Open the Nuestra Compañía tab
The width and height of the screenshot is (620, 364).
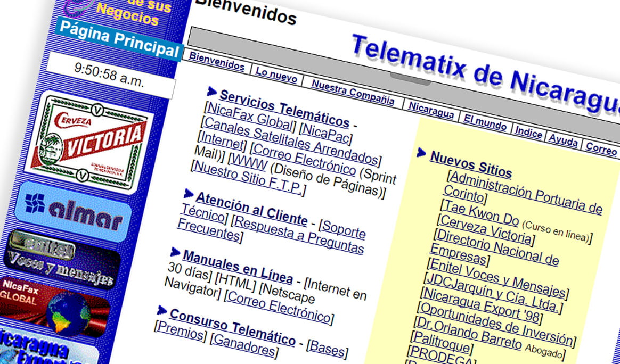click(353, 93)
